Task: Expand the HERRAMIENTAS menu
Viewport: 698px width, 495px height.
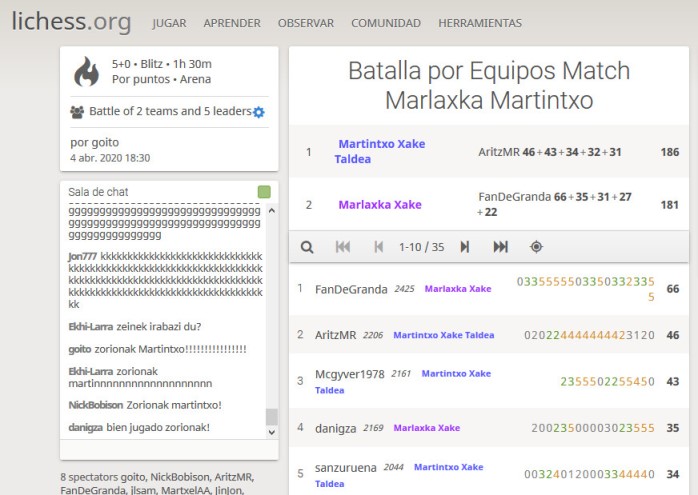Action: click(479, 23)
